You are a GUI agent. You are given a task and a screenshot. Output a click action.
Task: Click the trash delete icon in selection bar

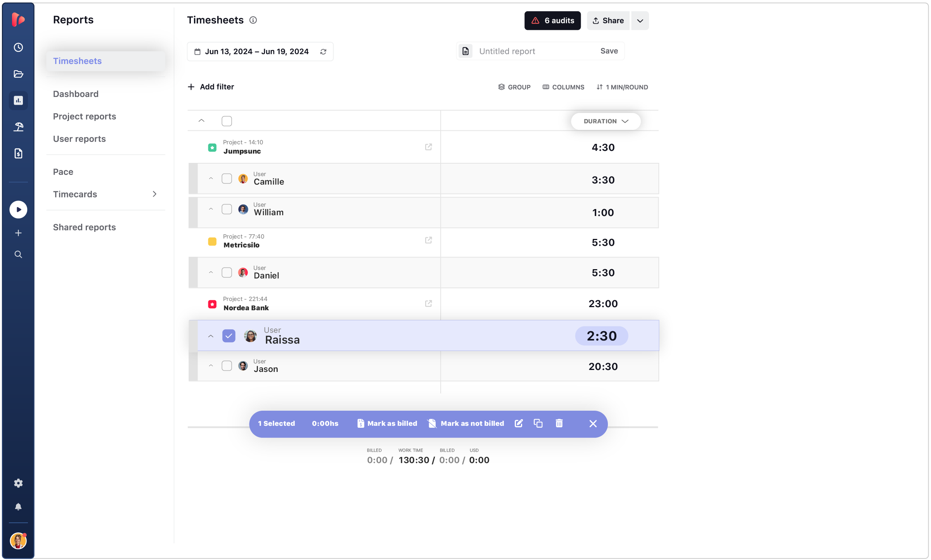(x=559, y=423)
